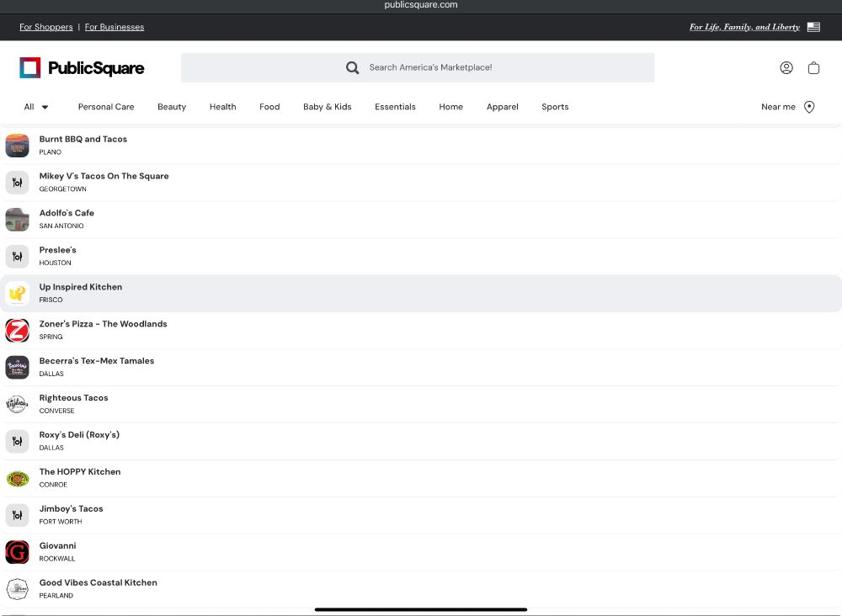Select Jimboy's Tacos listing name
This screenshot has height=616, width=842.
coord(71,508)
